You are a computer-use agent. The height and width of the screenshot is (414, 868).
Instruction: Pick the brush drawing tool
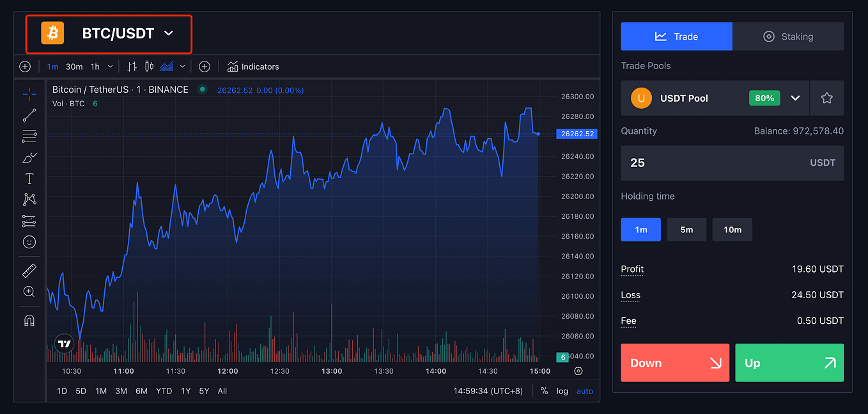click(29, 157)
